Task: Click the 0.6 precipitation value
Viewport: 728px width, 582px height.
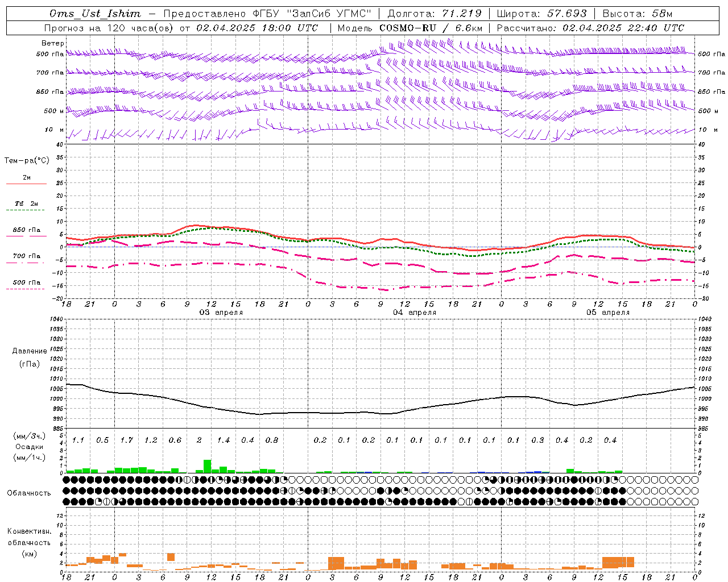Action: pos(175,440)
